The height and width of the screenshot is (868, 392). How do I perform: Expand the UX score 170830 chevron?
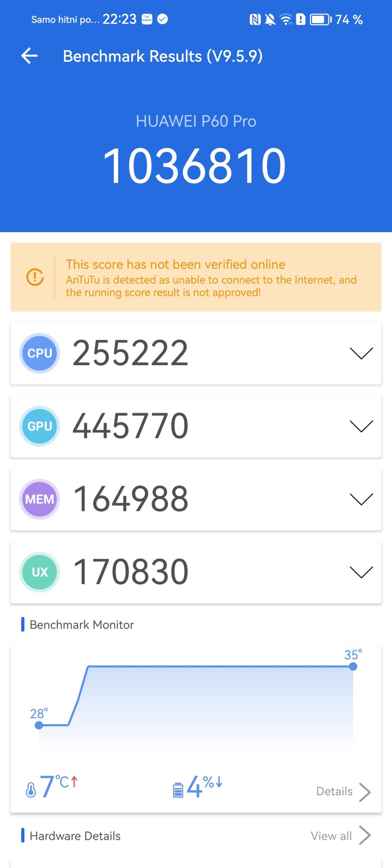(361, 572)
